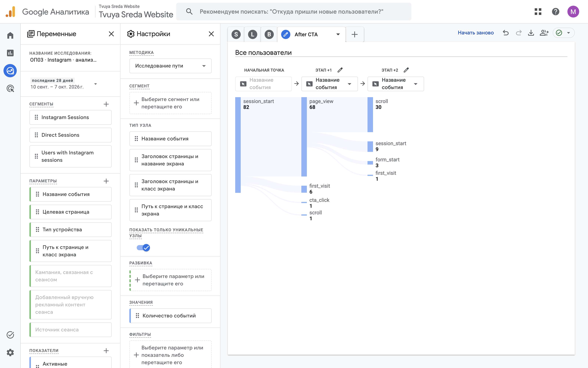Toggle Показать только уникальные узлы switch
Viewport: 588px width, 368px height.
143,248
